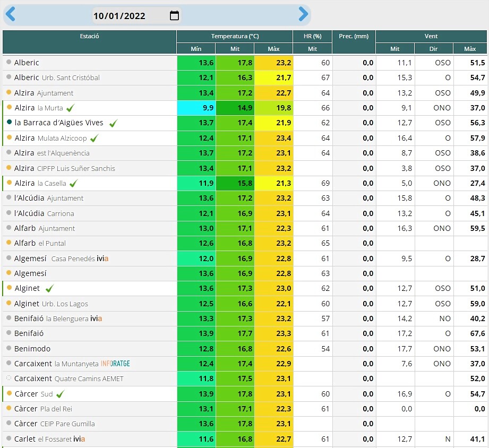
Task: Sort by temperature Màx column header
Action: point(273,49)
